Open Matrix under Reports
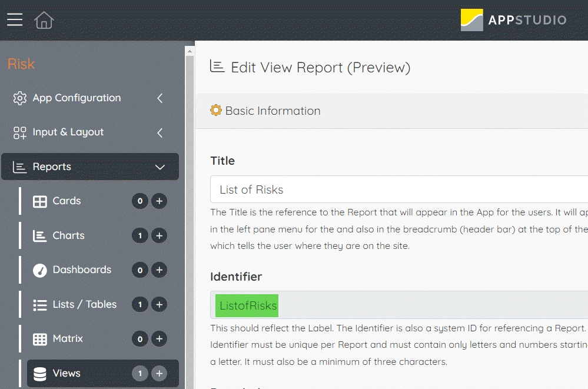Image resolution: width=588 pixels, height=389 pixels. [68, 338]
